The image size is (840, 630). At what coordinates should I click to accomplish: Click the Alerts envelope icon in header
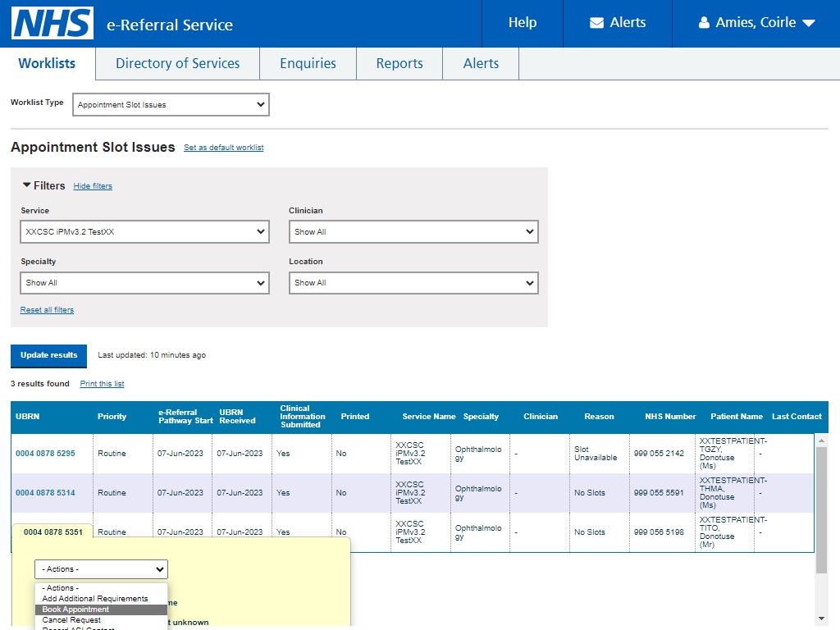coord(596,22)
